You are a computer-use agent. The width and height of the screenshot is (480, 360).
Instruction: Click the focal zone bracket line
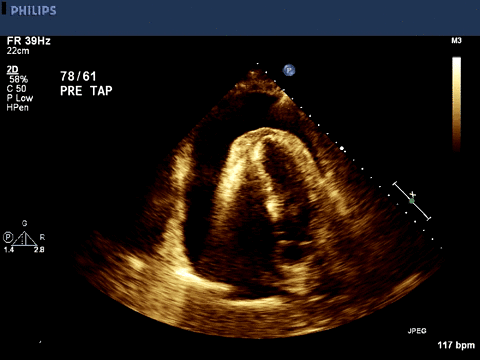(412, 201)
